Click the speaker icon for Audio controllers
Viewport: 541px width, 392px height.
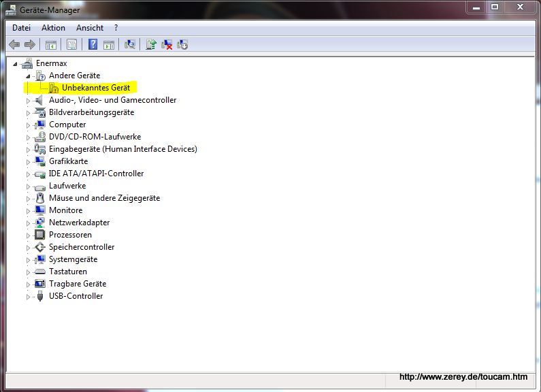(39, 100)
